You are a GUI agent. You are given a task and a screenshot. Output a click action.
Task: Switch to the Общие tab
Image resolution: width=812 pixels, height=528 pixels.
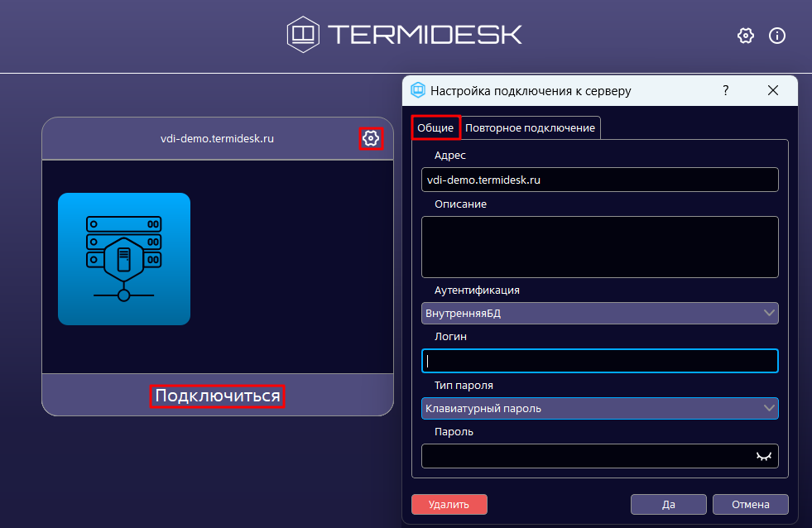(x=435, y=128)
